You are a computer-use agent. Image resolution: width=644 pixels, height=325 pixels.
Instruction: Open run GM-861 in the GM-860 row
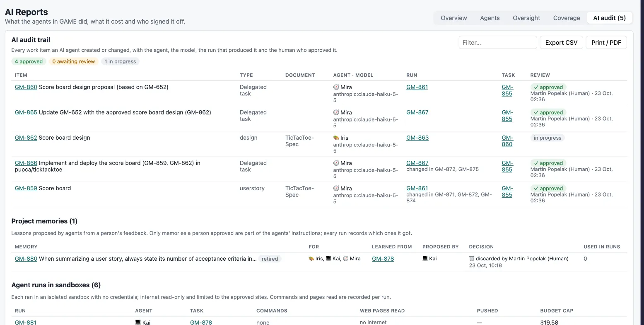point(417,87)
